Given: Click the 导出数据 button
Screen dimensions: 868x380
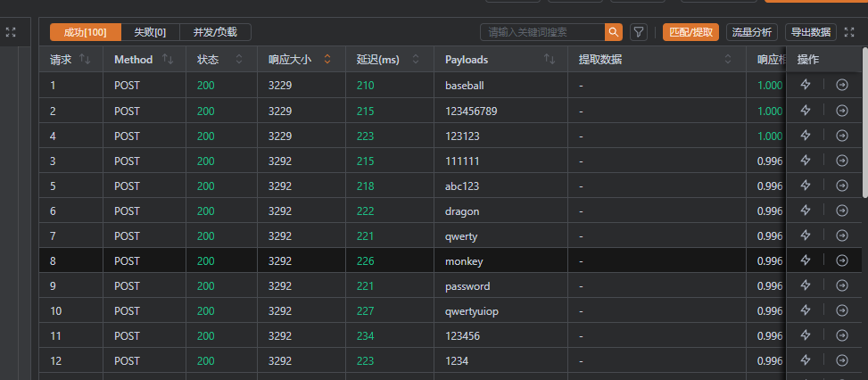Looking at the screenshot, I should point(811,32).
